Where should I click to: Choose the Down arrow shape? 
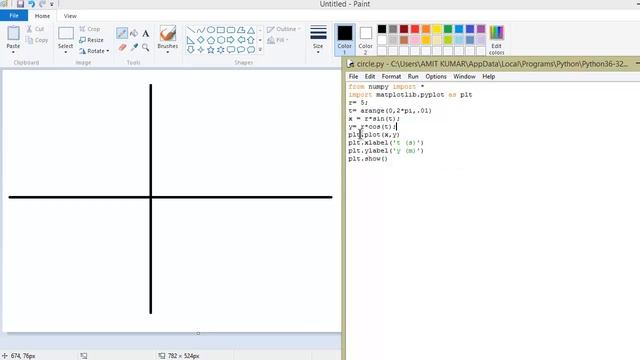pos(191,50)
